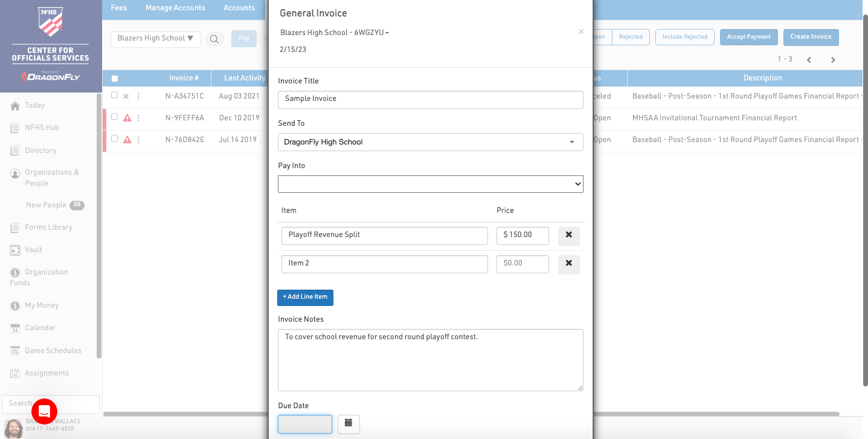Open the Pay Into dropdown
Image resolution: width=868 pixels, height=439 pixels.
tap(430, 184)
